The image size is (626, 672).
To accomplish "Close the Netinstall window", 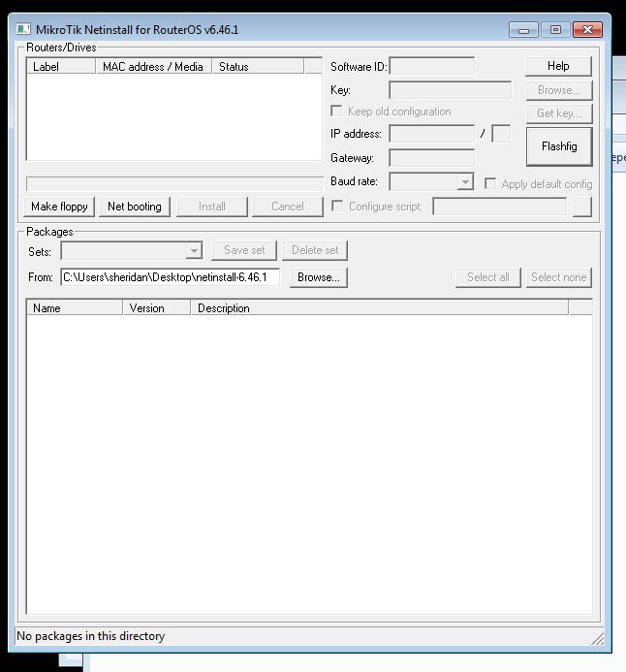I will (588, 29).
